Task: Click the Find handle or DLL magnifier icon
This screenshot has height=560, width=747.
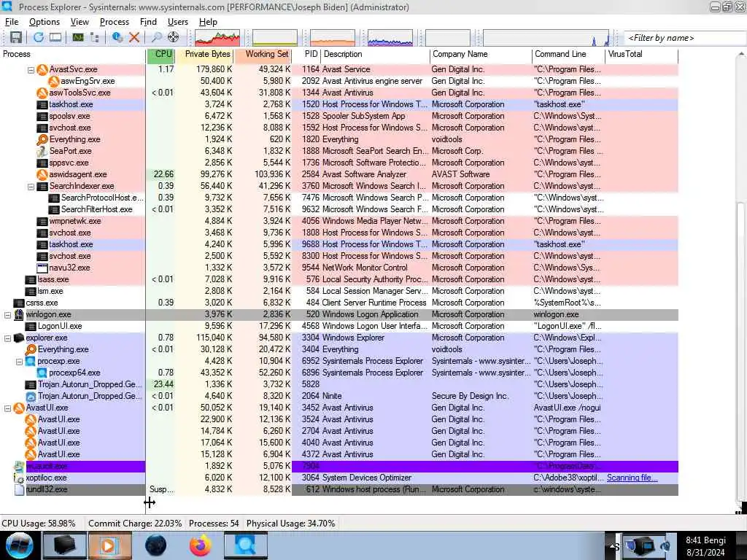Action: (156, 37)
